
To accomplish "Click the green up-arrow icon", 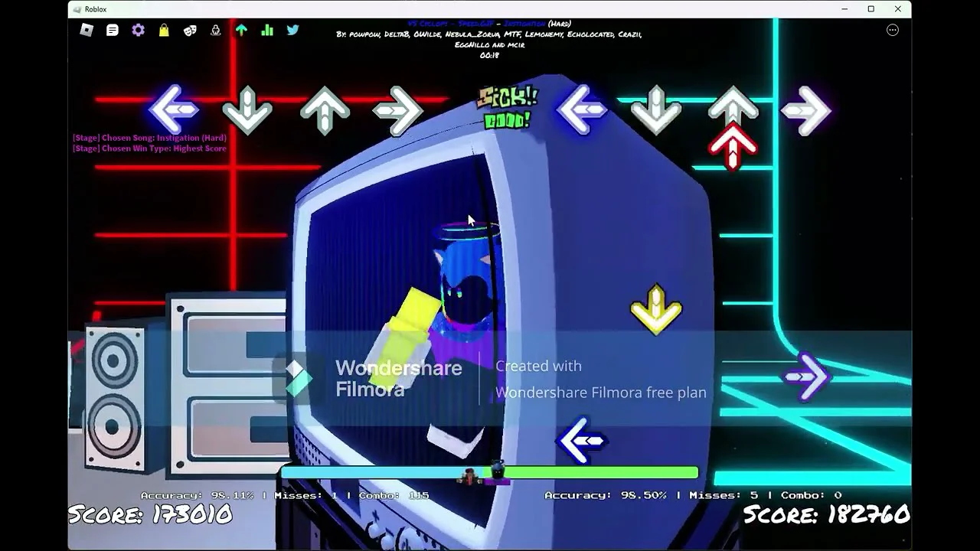I will [241, 31].
